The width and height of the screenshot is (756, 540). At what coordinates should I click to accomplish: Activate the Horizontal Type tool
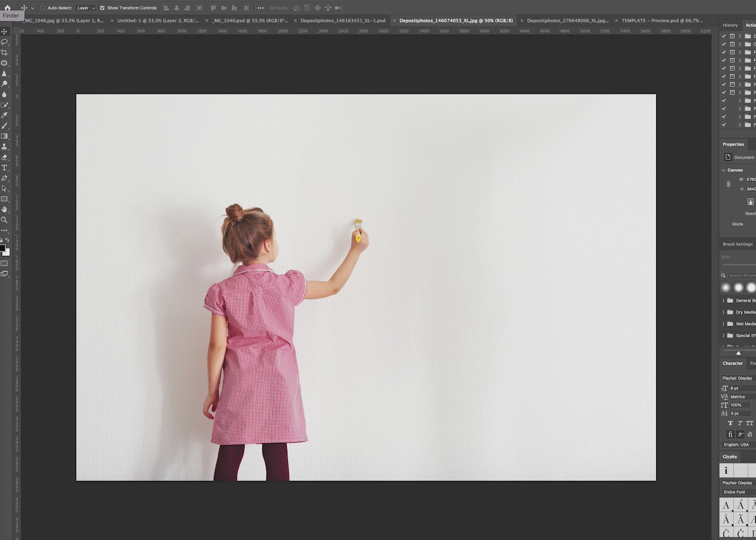point(4,168)
